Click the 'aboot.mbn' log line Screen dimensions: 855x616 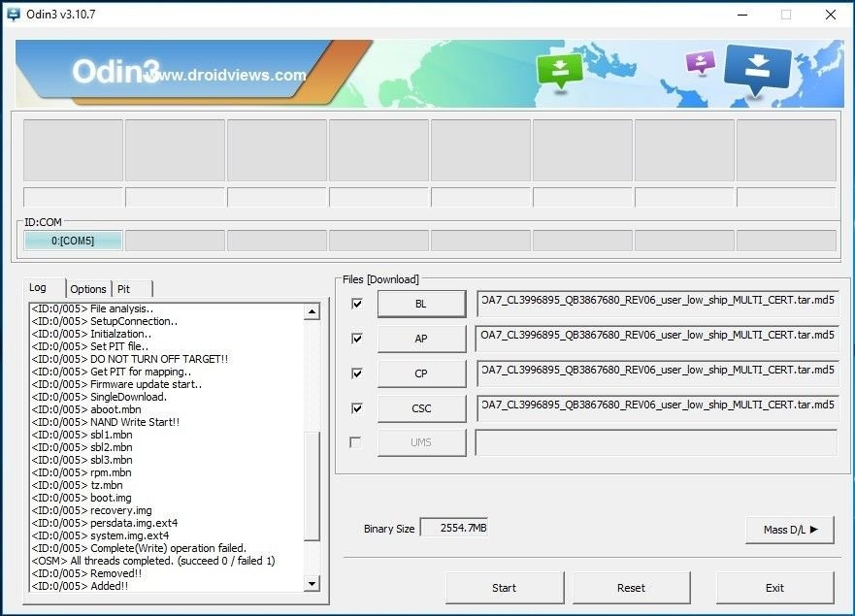(86, 409)
